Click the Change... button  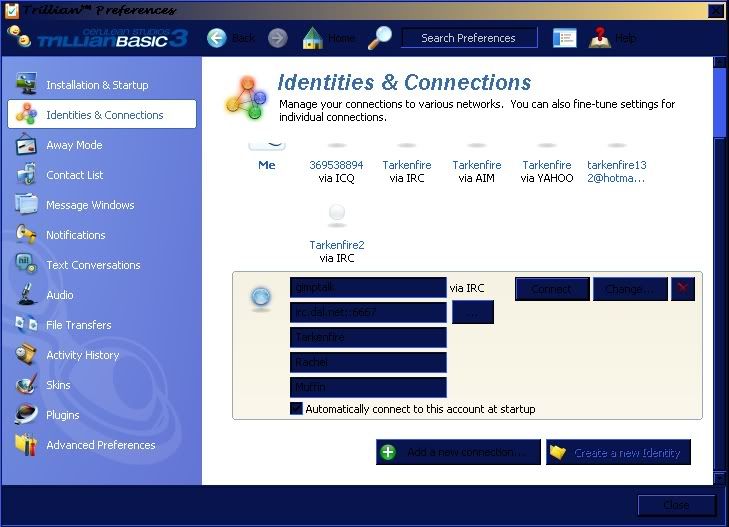630,289
